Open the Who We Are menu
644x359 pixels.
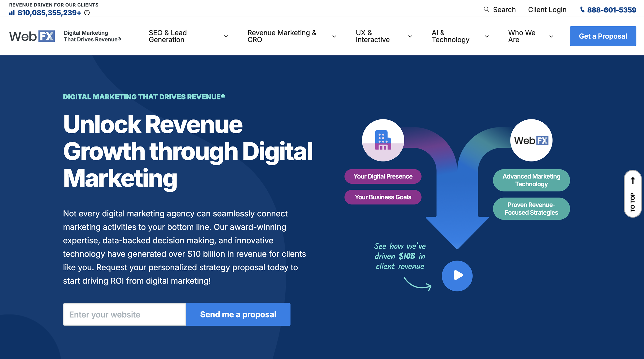tap(522, 36)
